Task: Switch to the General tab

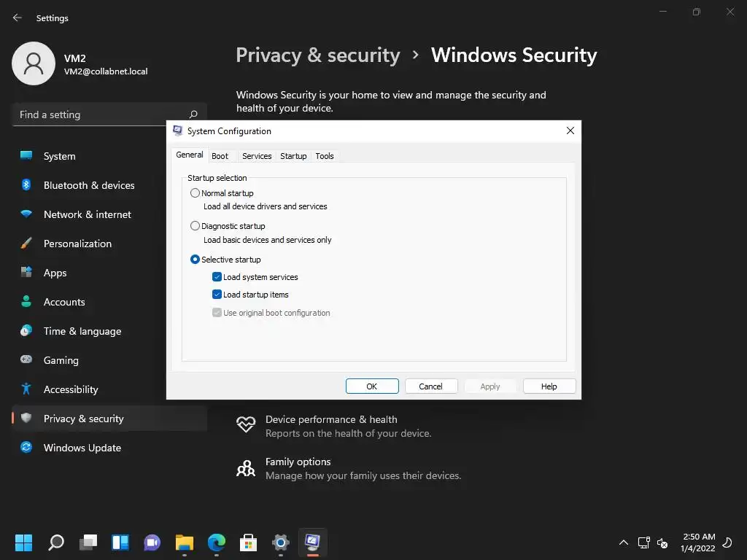Action: [x=189, y=155]
